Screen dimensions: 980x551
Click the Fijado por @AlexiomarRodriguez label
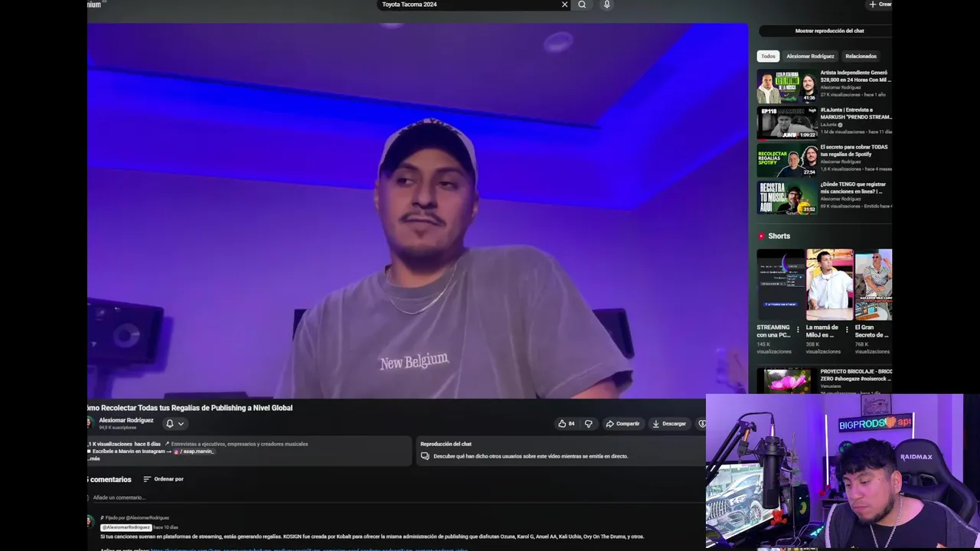(x=135, y=518)
